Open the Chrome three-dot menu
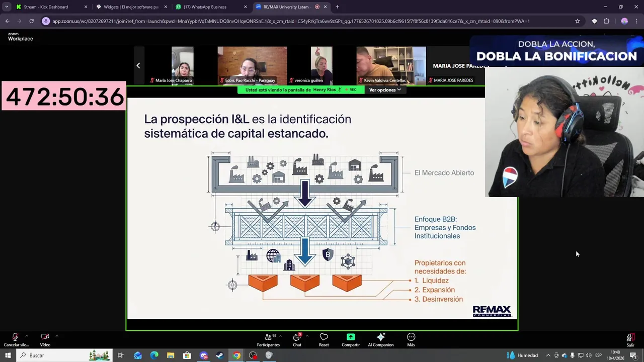 637,21
